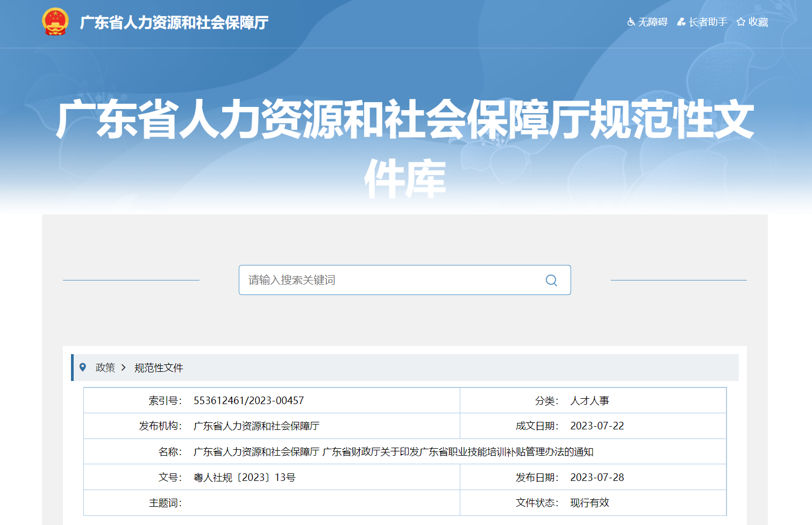
Task: Click the 索引号 label
Action: tap(166, 400)
